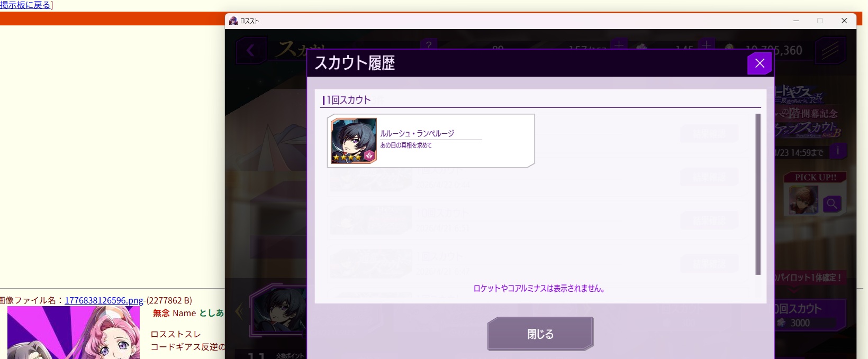Click the scout history vertical scrollbar
868x359 pixels.
(758, 194)
